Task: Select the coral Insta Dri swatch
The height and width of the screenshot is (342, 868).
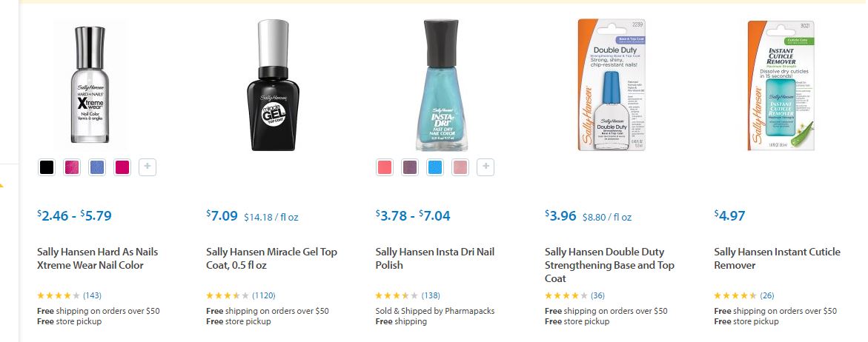Action: tap(385, 167)
